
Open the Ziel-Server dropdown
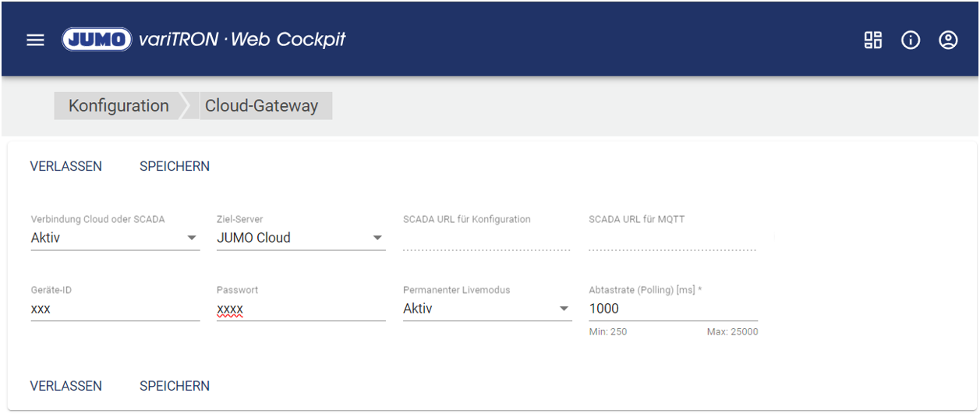(300, 238)
